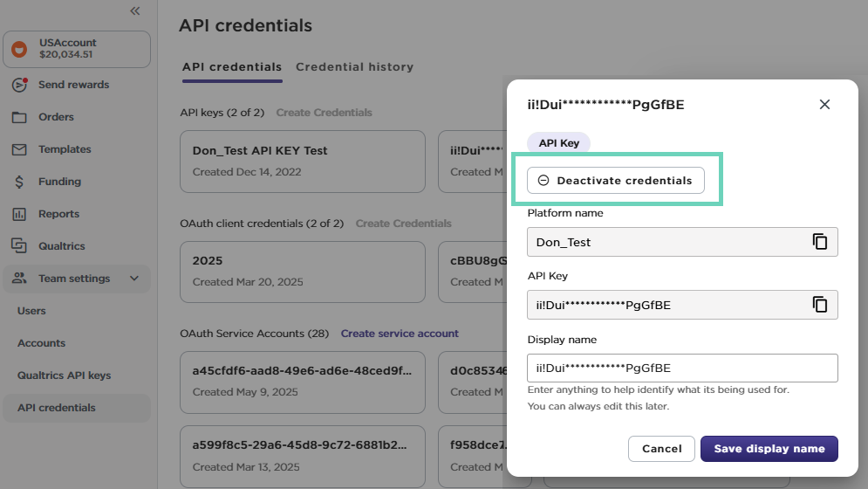Click the Qualtrics icon in sidebar
The height and width of the screenshot is (489, 868).
click(19, 245)
